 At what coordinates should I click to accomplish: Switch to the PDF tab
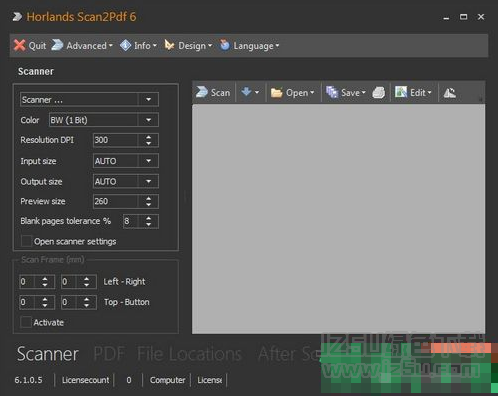tap(109, 354)
